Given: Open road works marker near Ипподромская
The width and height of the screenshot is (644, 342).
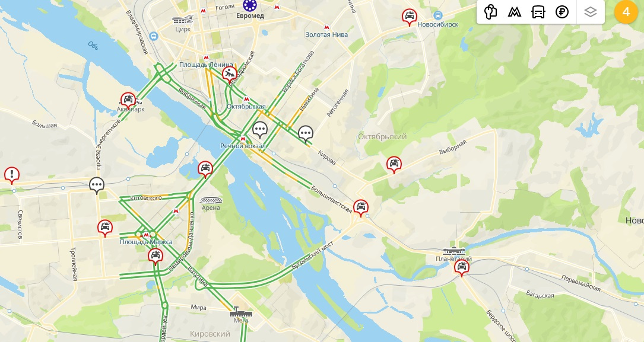Looking at the screenshot, I should pos(229,75).
